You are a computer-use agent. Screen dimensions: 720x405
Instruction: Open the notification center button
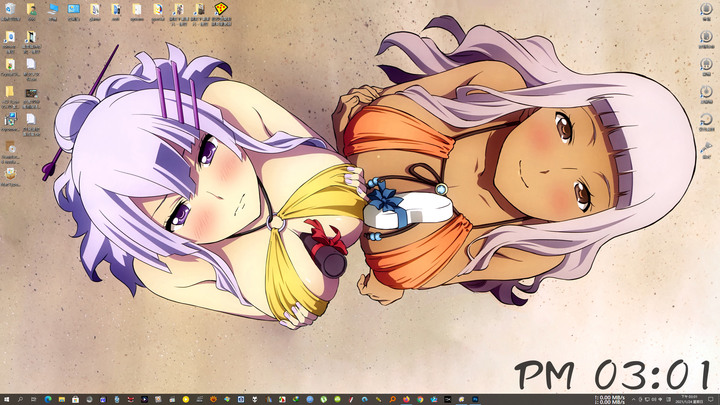(710, 399)
